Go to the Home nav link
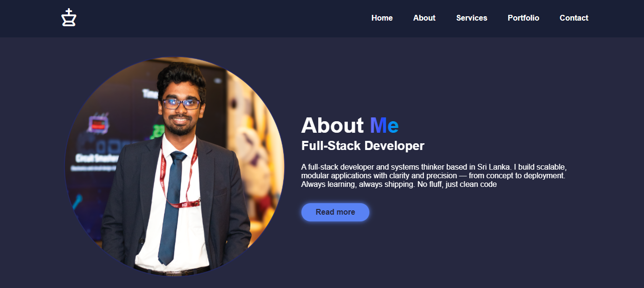 click(x=382, y=18)
